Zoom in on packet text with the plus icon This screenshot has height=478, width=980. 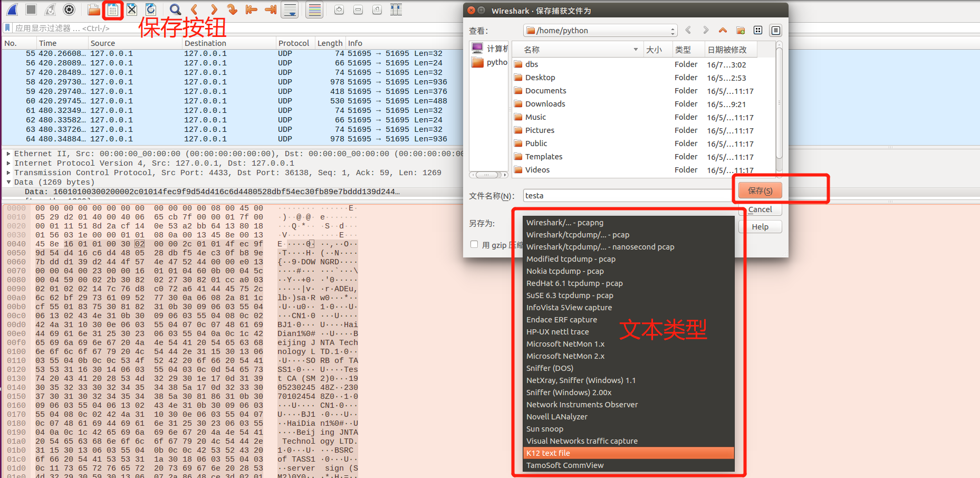pyautogui.click(x=339, y=9)
